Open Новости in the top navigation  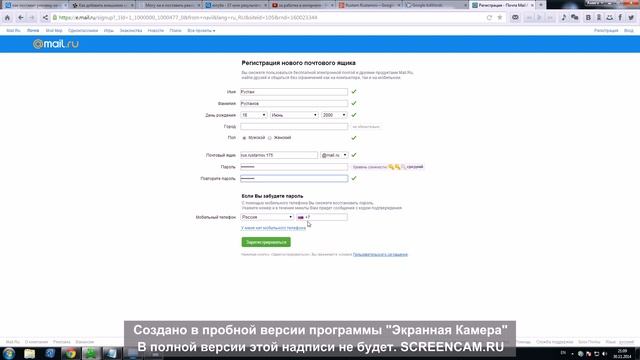pyautogui.click(x=156, y=31)
